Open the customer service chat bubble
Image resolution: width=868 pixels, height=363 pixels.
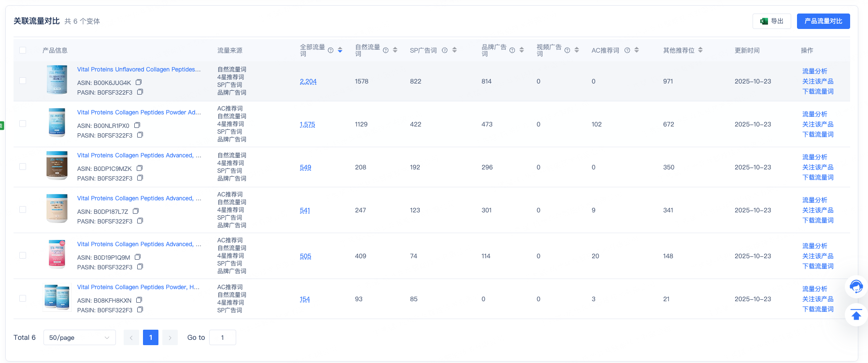coord(856,286)
